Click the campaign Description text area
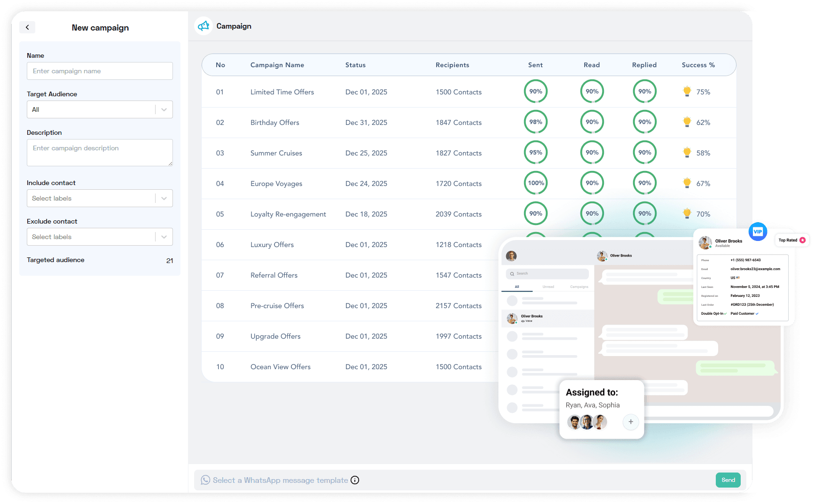Viewport: 830px width, 504px height. point(100,153)
